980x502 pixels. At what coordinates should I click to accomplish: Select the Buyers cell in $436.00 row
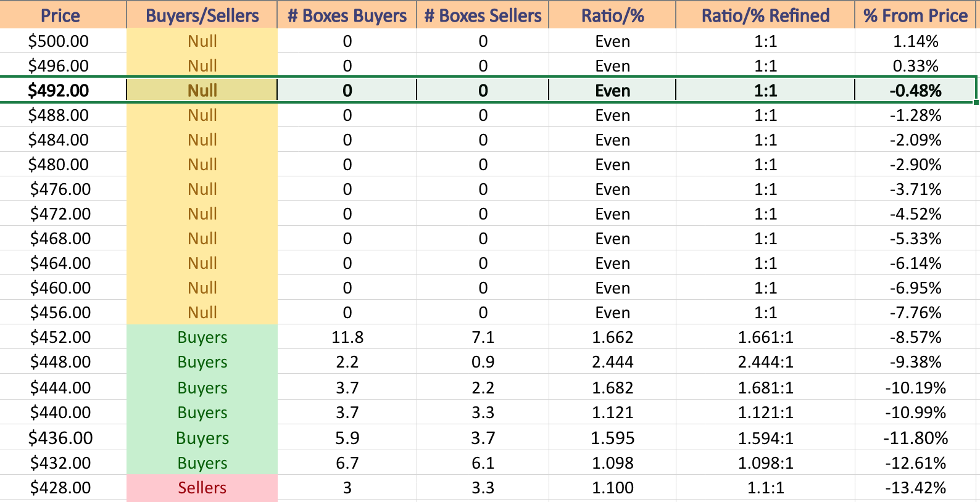pos(202,437)
